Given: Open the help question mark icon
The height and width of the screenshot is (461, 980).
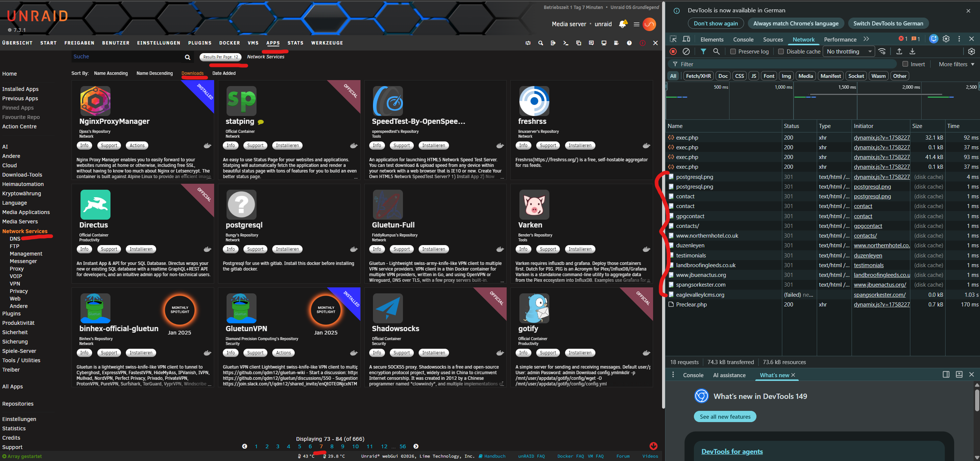Looking at the screenshot, I should [x=629, y=43].
